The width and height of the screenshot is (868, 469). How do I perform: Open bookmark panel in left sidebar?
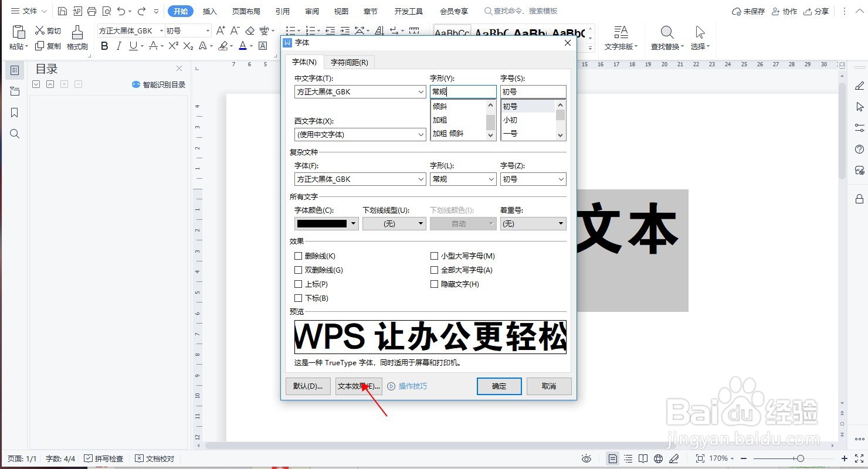tap(15, 113)
